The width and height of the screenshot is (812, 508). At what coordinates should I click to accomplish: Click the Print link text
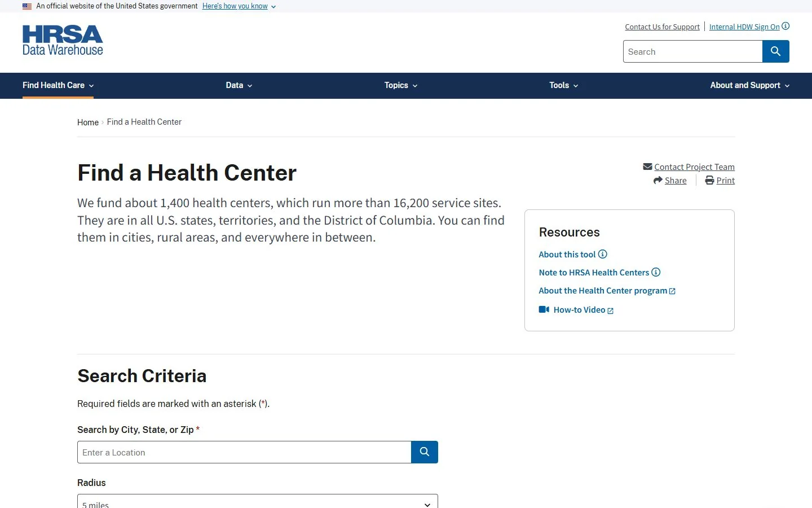point(726,180)
